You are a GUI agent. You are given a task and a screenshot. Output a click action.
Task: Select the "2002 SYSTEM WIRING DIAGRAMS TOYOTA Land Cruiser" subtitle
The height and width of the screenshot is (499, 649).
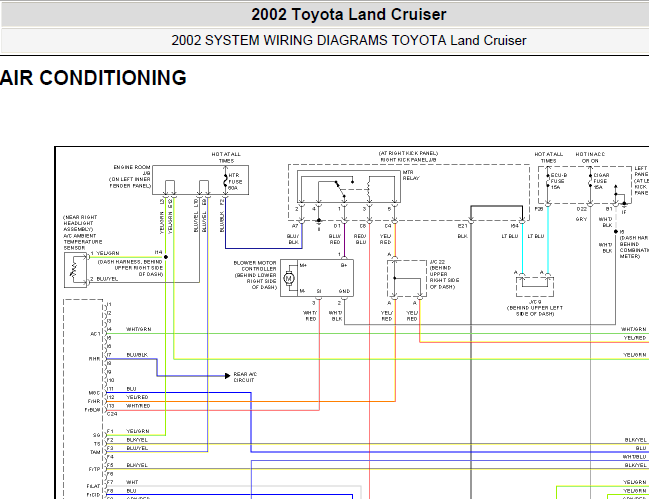[x=349, y=41]
